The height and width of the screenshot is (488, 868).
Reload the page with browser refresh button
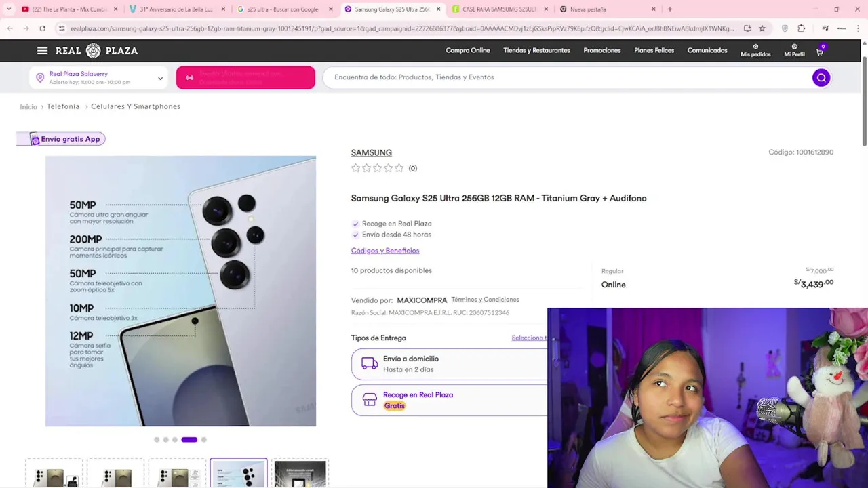[42, 28]
